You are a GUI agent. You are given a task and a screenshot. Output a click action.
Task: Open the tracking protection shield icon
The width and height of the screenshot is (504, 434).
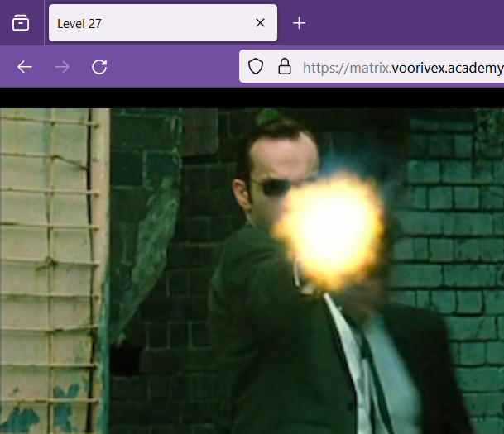(256, 66)
